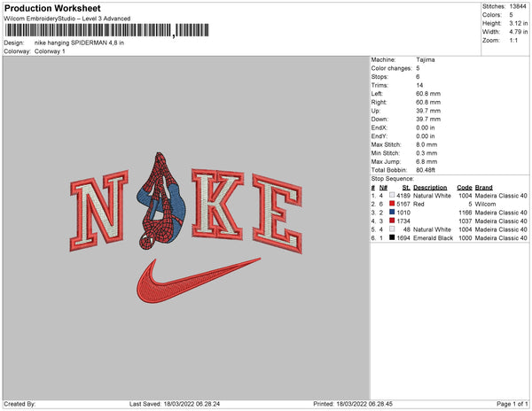This screenshot has width=532, height=411.
Task: Select the hanging Spider-Man figure in the design
Action: point(161,201)
